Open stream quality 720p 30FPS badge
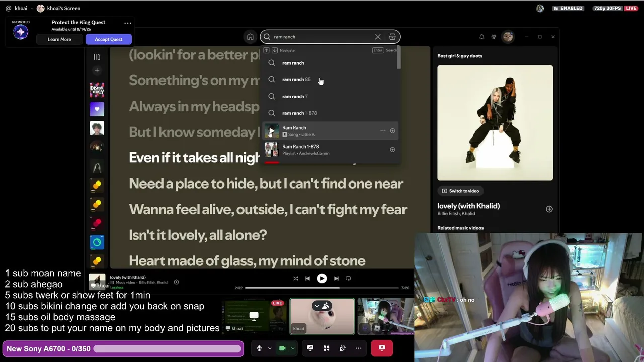 pos(607,8)
